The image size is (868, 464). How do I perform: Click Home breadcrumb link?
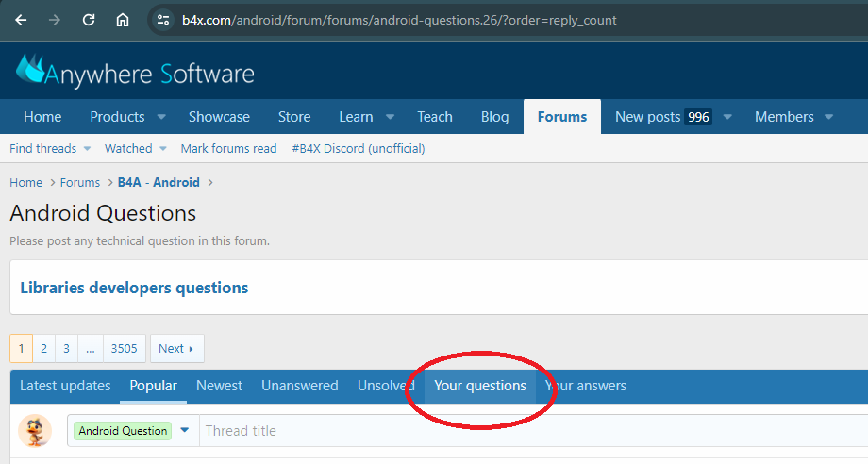[x=25, y=183]
